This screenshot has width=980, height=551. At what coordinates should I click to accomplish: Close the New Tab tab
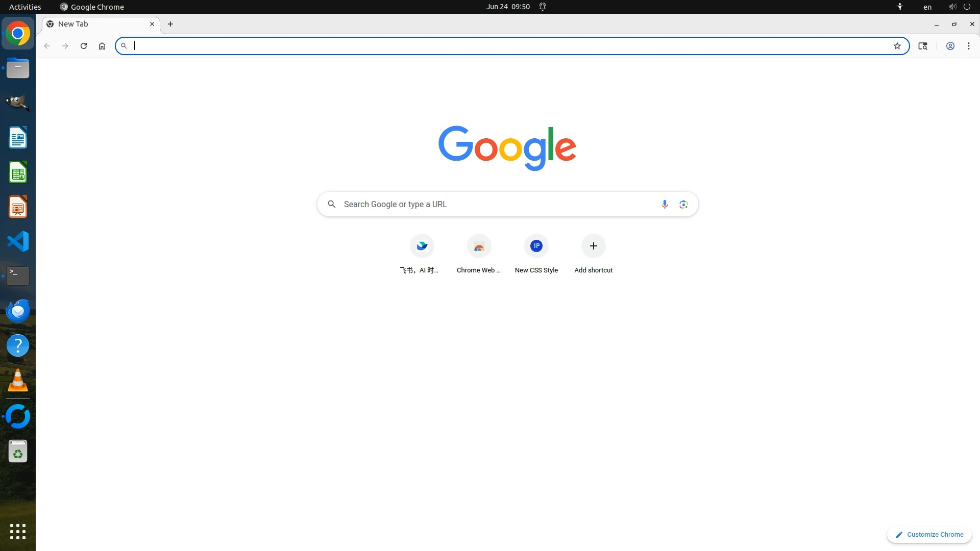pyautogui.click(x=152, y=24)
